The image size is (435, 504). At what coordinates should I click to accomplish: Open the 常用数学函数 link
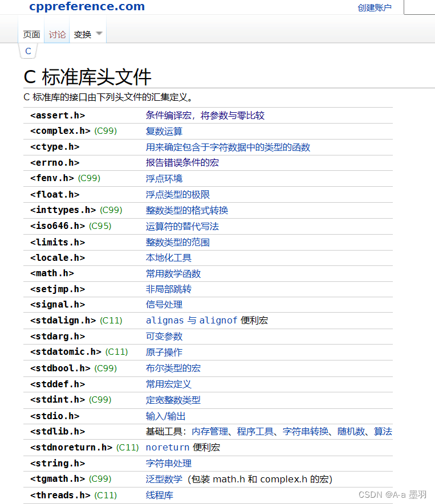tap(173, 273)
